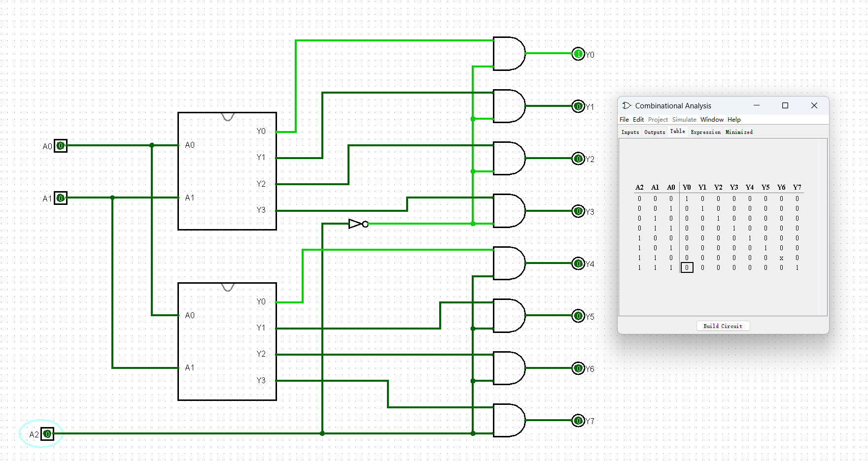
Task: Open the Inputs tab
Action: point(630,132)
